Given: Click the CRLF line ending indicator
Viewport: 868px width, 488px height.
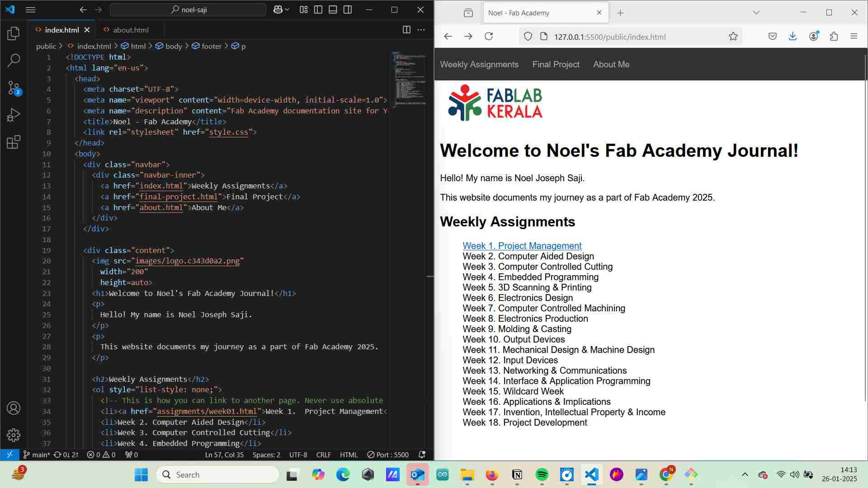Looking at the screenshot, I should coord(323,454).
